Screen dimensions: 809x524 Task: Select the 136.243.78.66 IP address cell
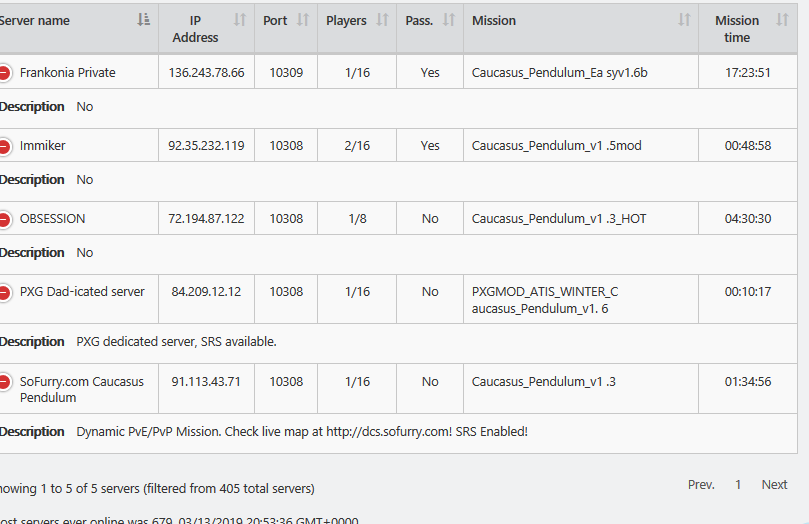[x=206, y=72]
